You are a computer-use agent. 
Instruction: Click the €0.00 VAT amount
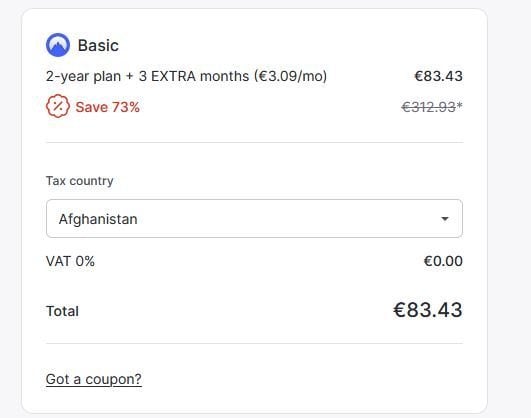pos(443,261)
